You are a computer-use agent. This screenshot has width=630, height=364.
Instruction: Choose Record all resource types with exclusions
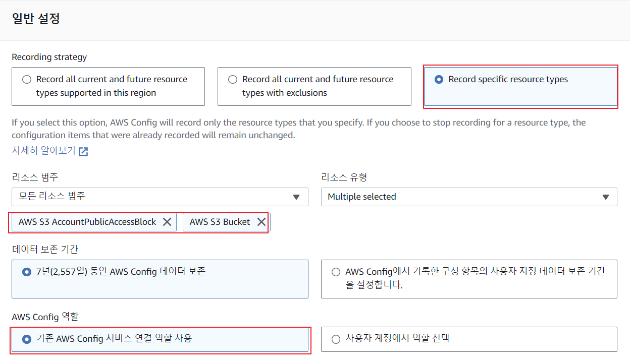[314, 86]
